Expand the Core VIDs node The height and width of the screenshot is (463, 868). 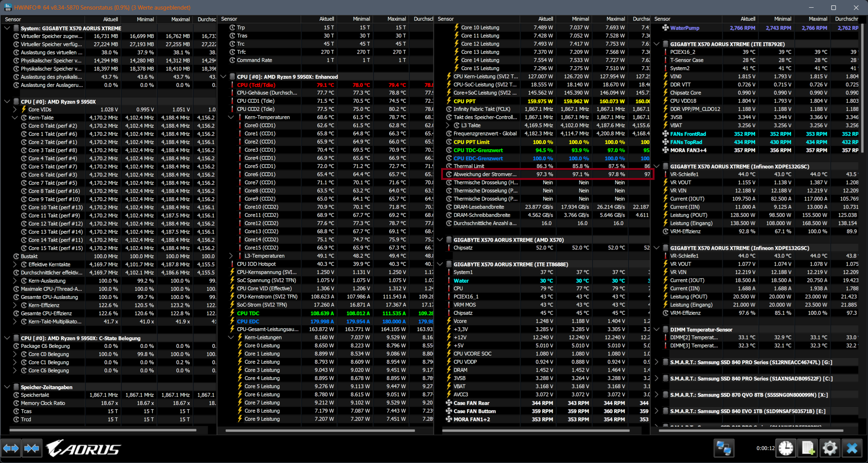pyautogui.click(x=15, y=109)
